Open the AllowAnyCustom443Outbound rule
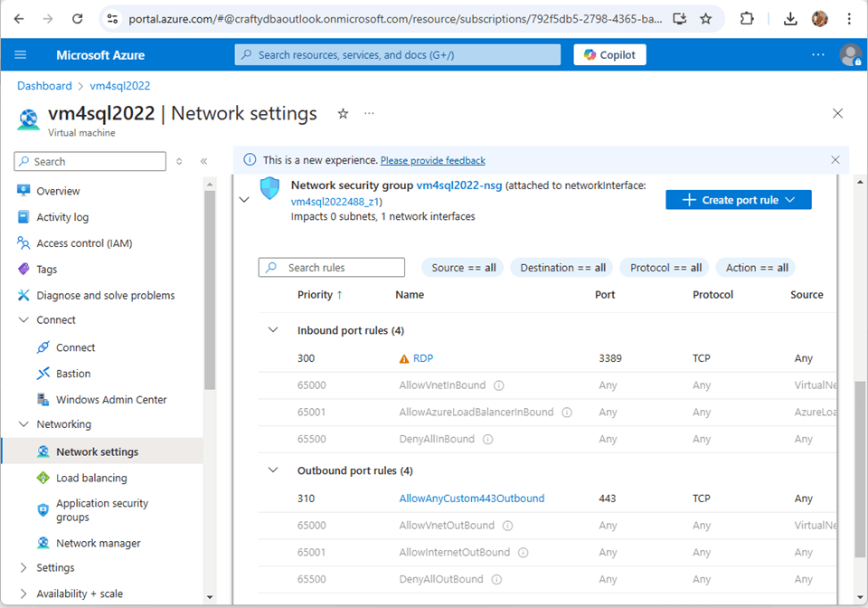Viewport: 868px width, 608px height. pos(472,499)
